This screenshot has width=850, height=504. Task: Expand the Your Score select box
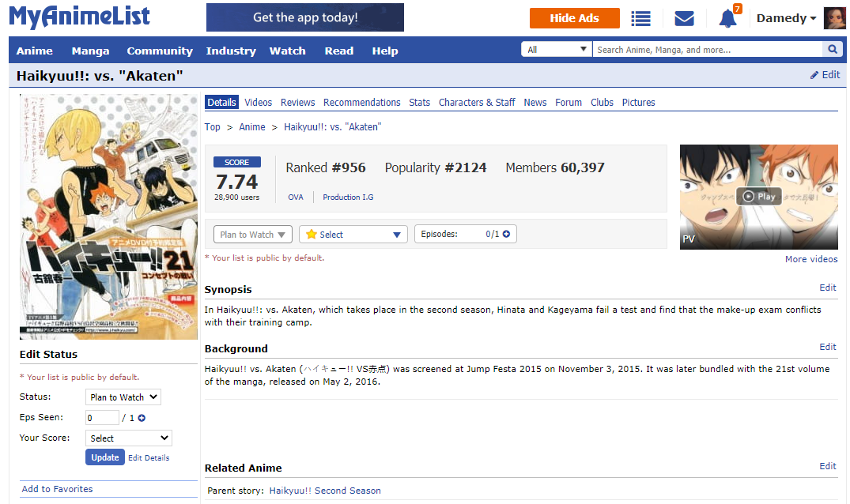pyautogui.click(x=129, y=438)
